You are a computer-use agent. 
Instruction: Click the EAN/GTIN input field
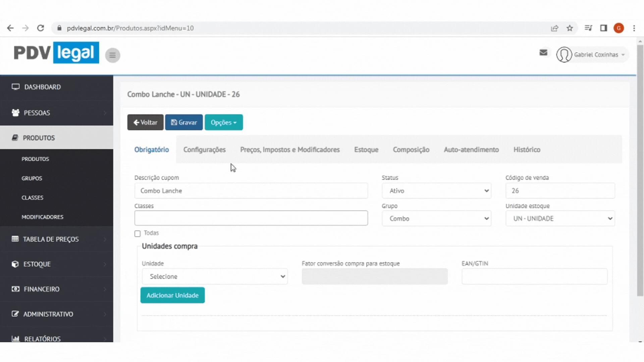[x=534, y=277]
